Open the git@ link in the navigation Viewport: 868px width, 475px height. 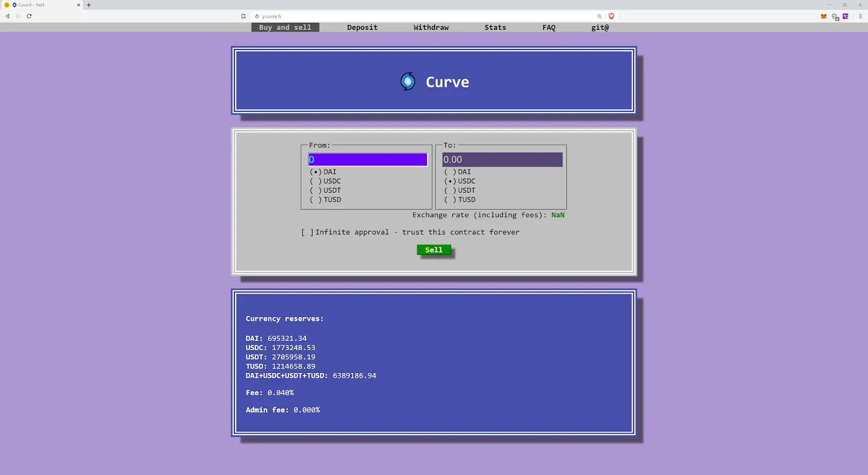600,28
